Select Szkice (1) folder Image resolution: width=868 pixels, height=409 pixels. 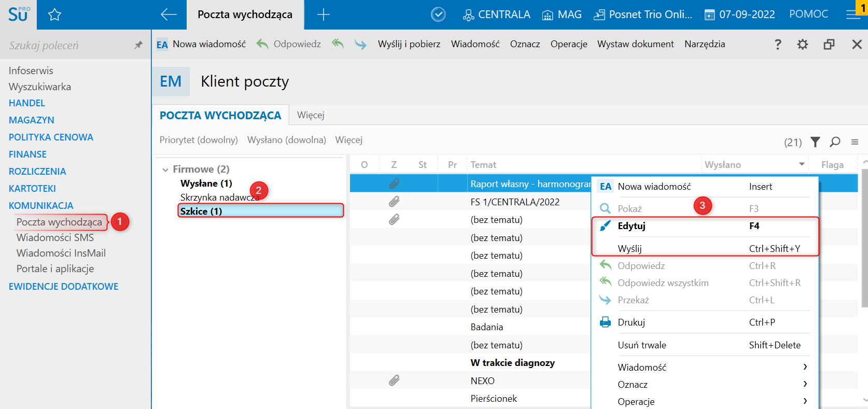(261, 211)
